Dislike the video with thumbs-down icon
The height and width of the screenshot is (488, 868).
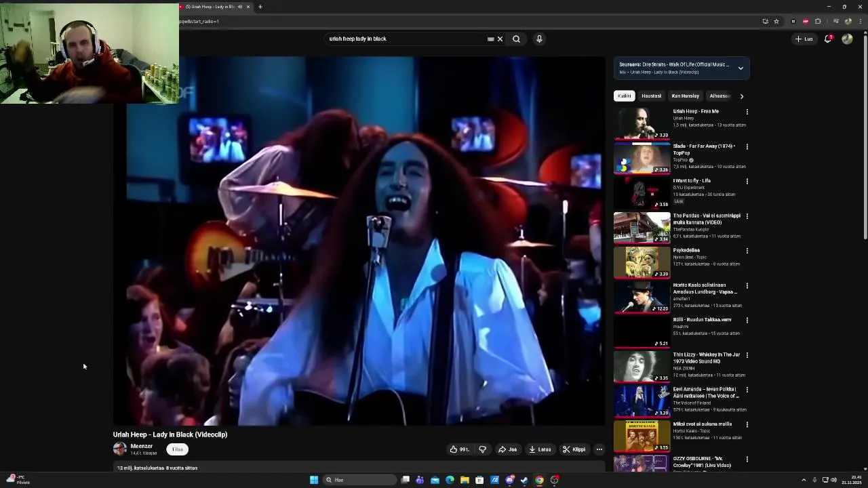[483, 449]
